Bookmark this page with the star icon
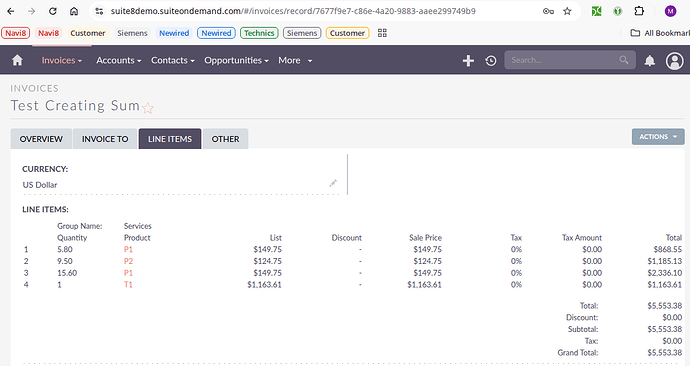 point(567,11)
